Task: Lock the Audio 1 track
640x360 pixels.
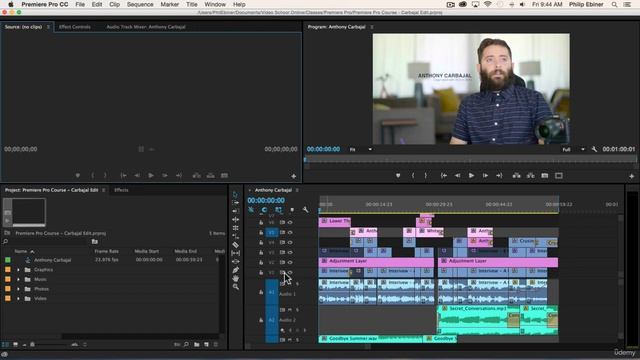Action: point(261,292)
